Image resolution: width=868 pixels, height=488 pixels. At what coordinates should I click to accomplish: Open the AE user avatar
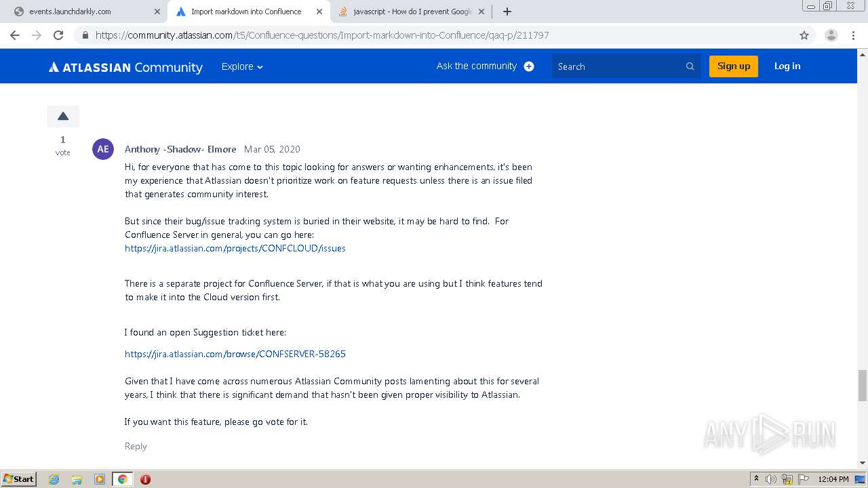103,149
